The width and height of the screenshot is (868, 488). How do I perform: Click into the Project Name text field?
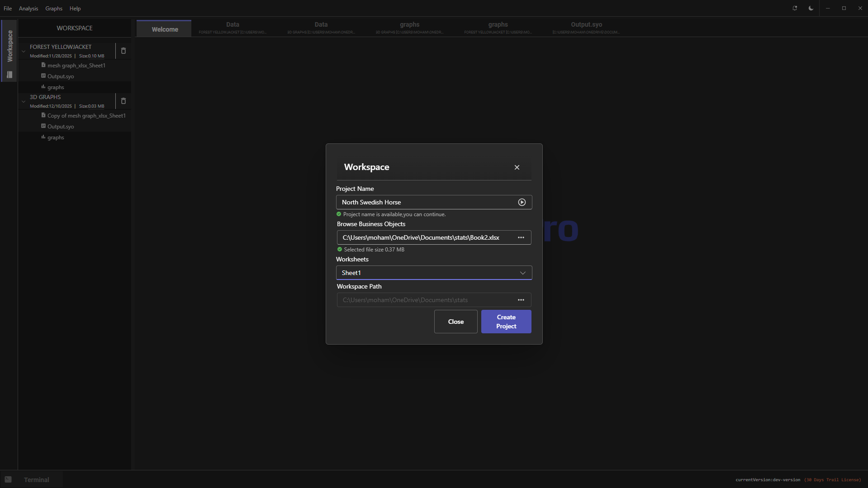pyautogui.click(x=425, y=202)
